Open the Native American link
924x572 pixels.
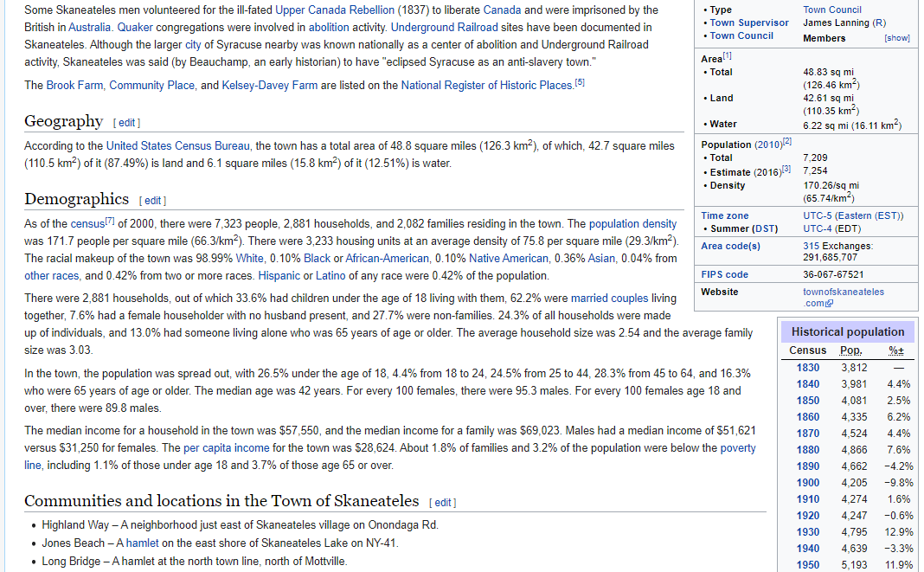point(509,258)
